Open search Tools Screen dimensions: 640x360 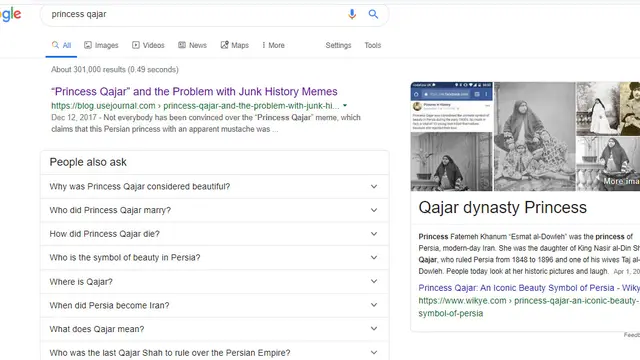point(373,45)
